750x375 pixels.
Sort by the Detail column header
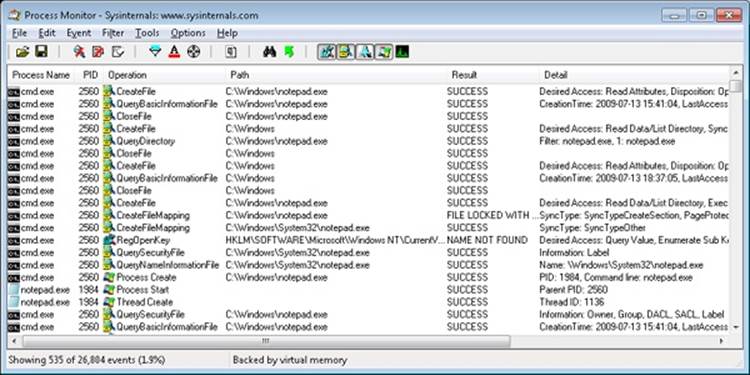634,75
